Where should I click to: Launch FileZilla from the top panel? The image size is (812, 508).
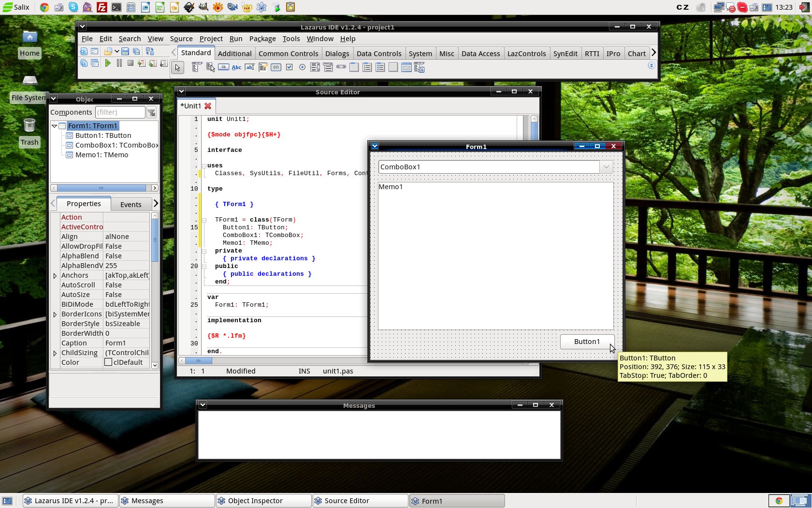pos(102,7)
